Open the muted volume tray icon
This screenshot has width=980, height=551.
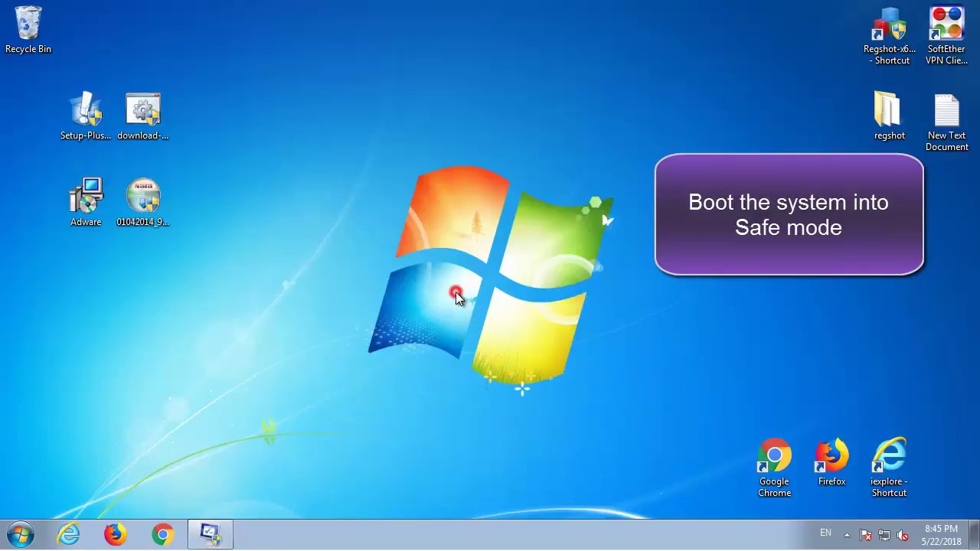pos(903,535)
